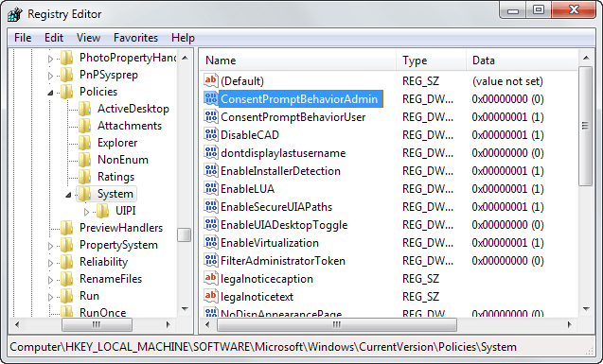Sort values by Name column header
The image size is (603, 364).
[x=298, y=61]
